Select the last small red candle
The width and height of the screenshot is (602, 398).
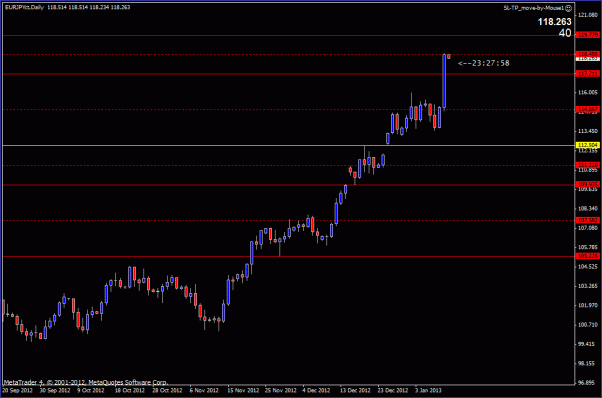pos(448,57)
